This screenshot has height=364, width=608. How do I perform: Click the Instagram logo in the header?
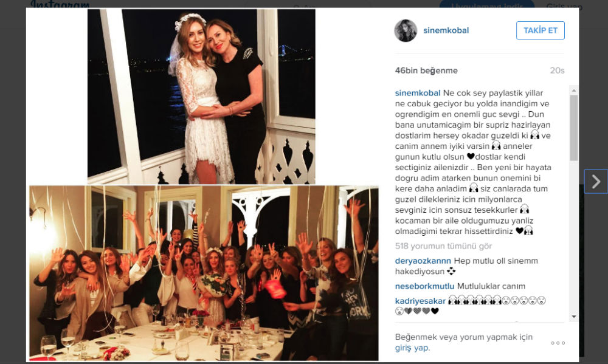pos(60,4)
